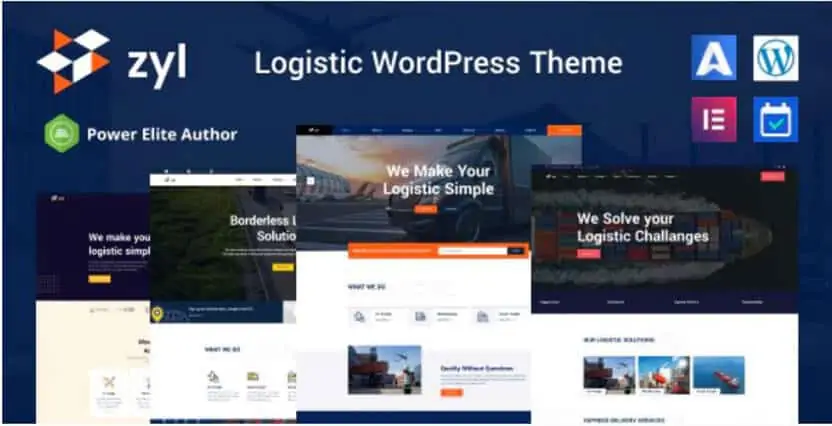The image size is (832, 426).
Task: Click the container yard photo in center demo
Action: 385,370
